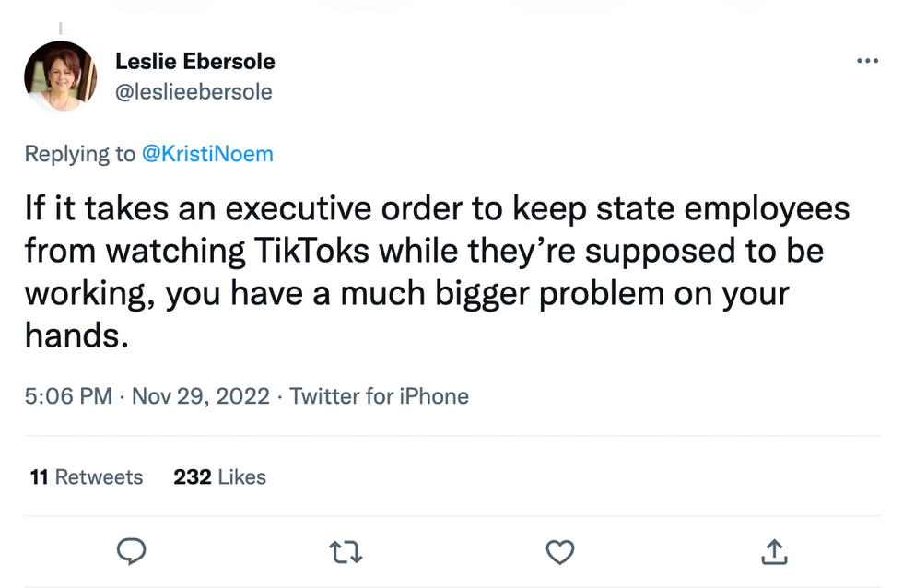Image resolution: width=903 pixels, height=588 pixels.
Task: Click the @leslieebersole handle
Action: [x=193, y=92]
